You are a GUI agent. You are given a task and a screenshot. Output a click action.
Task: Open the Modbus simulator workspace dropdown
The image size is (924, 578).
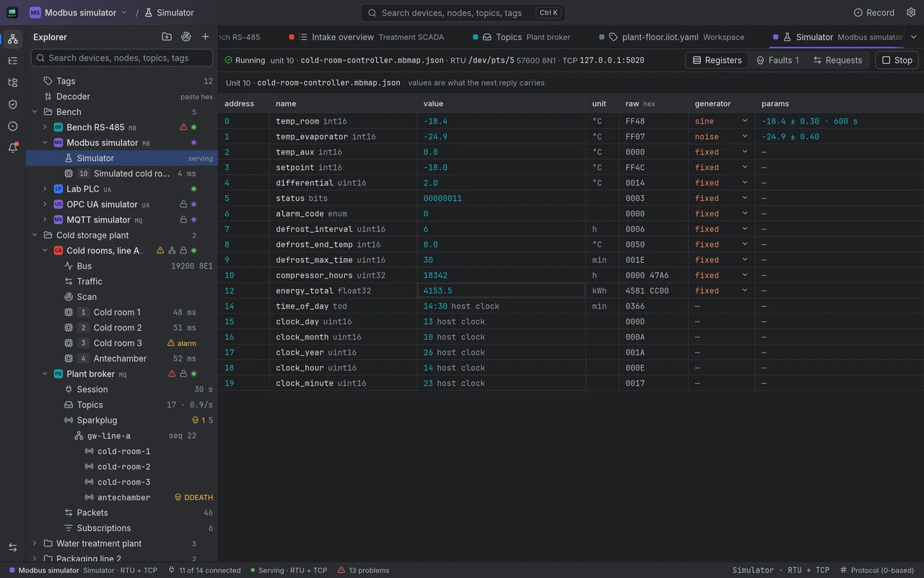79,12
